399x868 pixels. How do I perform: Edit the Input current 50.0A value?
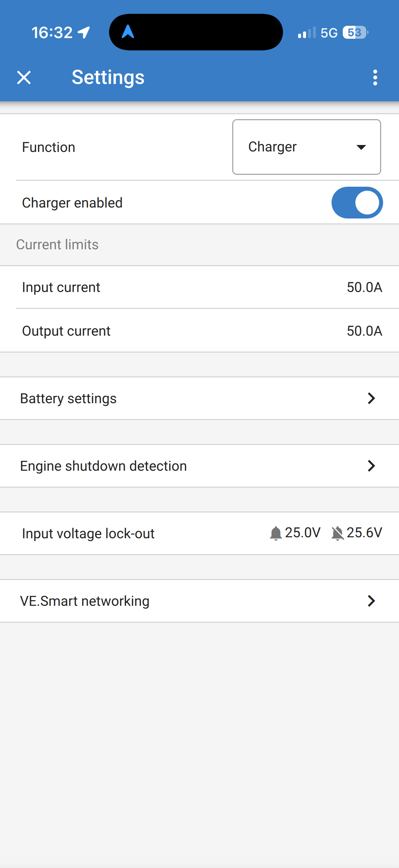pos(364,287)
